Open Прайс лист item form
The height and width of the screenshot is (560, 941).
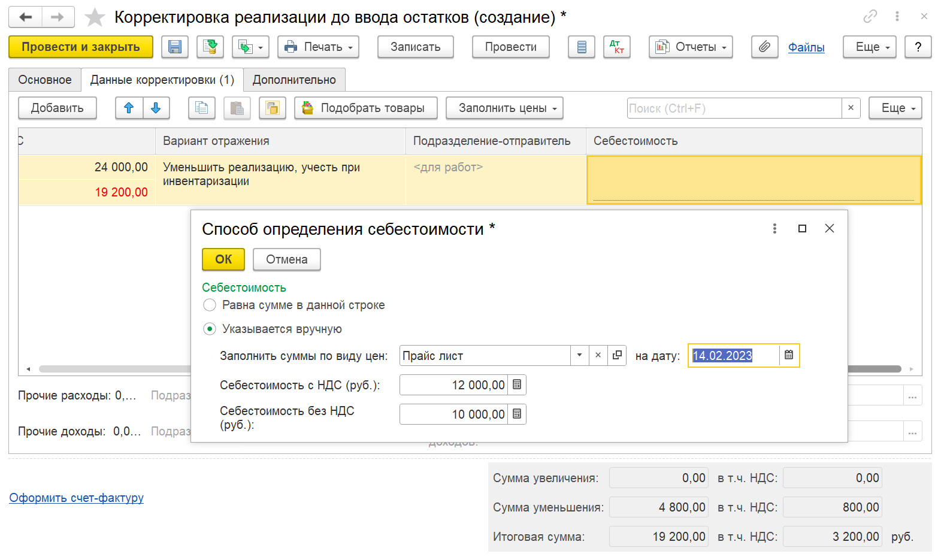tap(617, 355)
